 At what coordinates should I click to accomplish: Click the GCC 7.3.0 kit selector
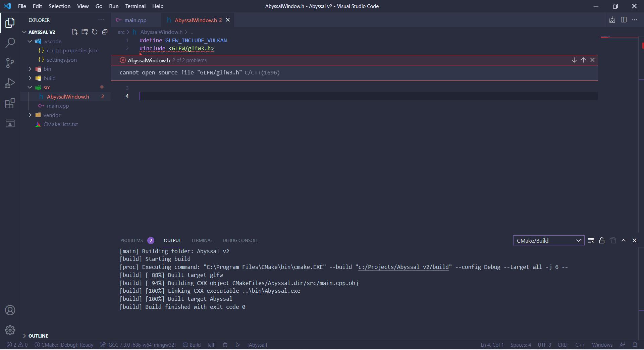138,345
